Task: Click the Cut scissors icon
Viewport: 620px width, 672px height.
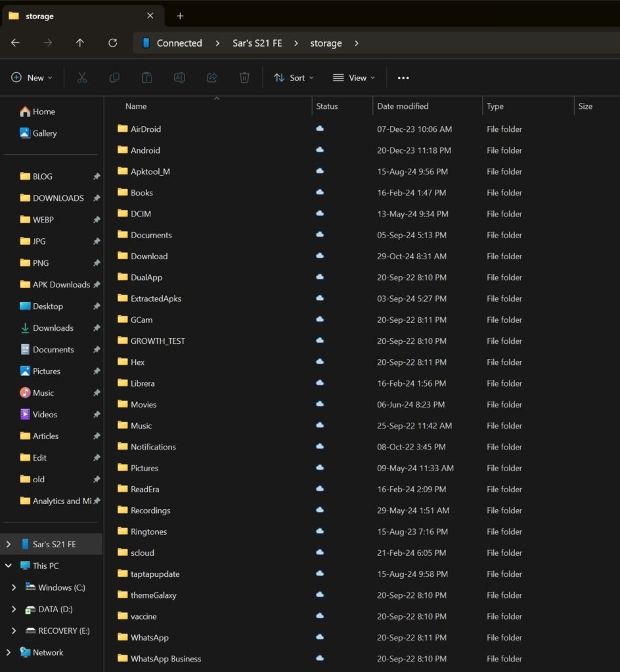Action: click(x=82, y=77)
